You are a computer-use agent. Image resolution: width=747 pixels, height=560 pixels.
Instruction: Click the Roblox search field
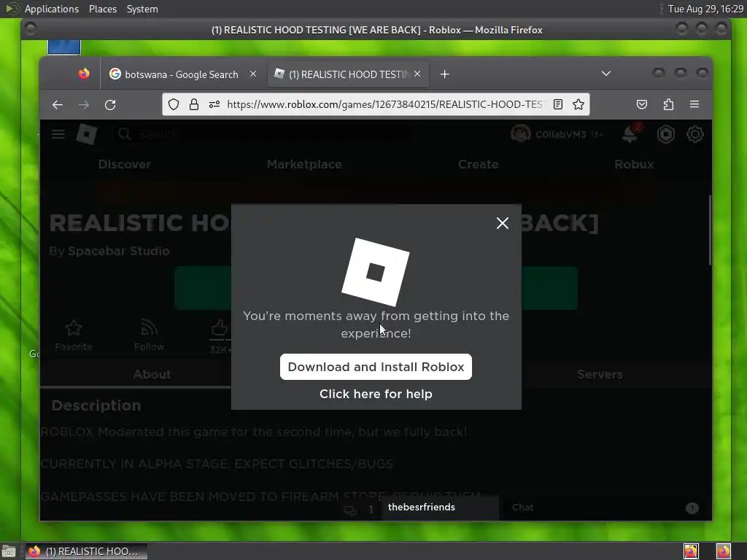pos(264,134)
